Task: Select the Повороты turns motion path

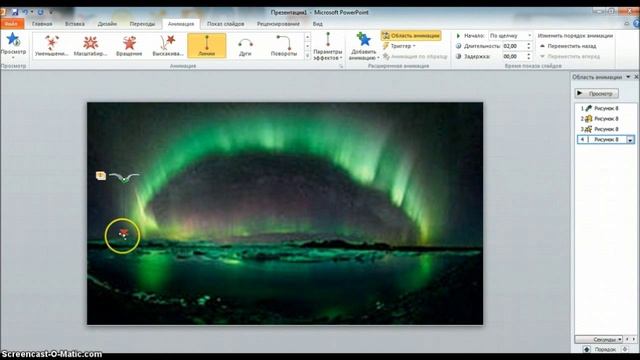Action: pyautogui.click(x=284, y=45)
